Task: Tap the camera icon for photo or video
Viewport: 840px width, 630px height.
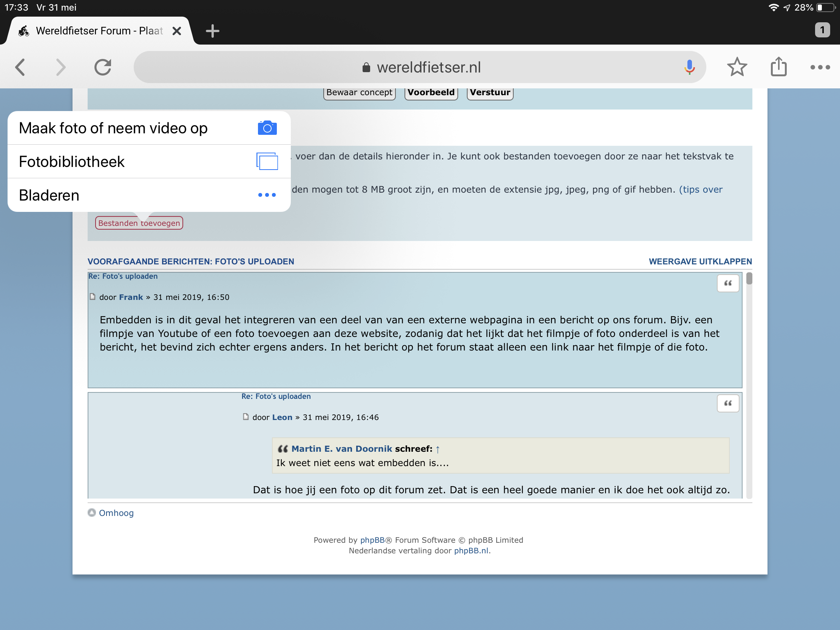Action: [267, 128]
